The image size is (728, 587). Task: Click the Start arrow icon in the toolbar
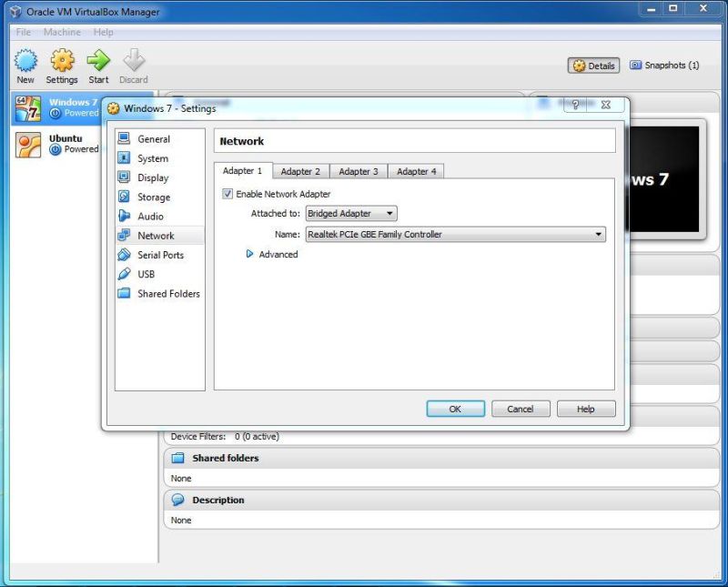tap(98, 64)
